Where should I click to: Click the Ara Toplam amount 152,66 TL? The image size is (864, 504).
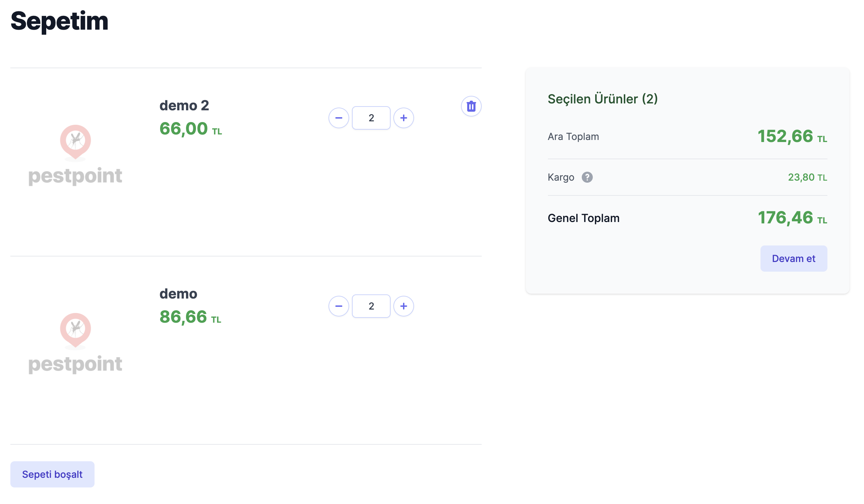click(x=792, y=137)
